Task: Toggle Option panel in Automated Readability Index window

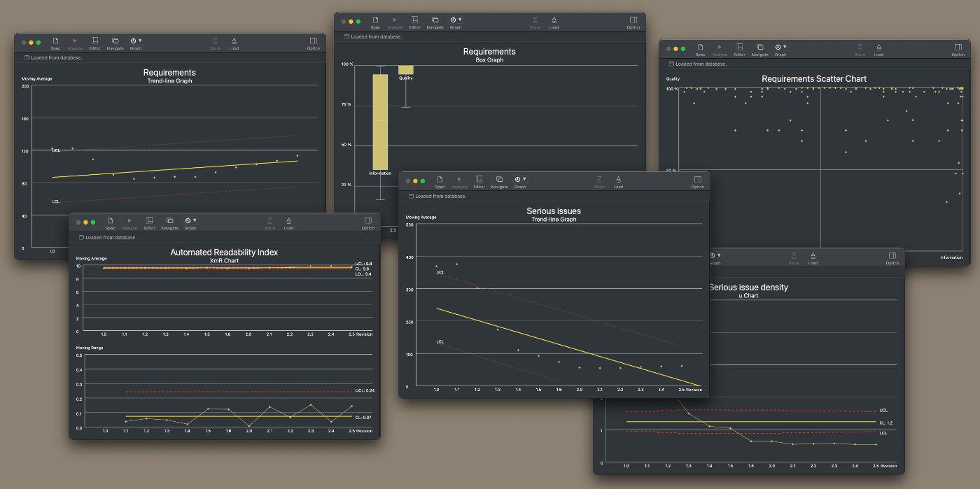Action: point(368,223)
